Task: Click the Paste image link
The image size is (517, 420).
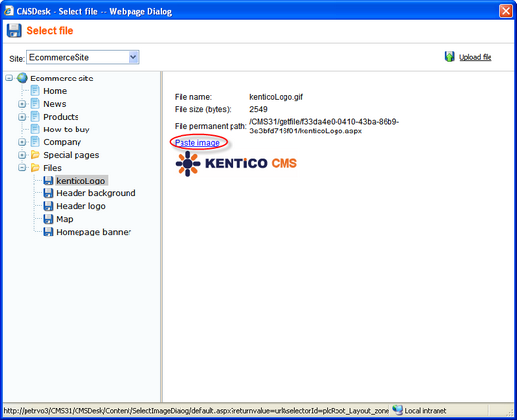Action: (x=197, y=143)
